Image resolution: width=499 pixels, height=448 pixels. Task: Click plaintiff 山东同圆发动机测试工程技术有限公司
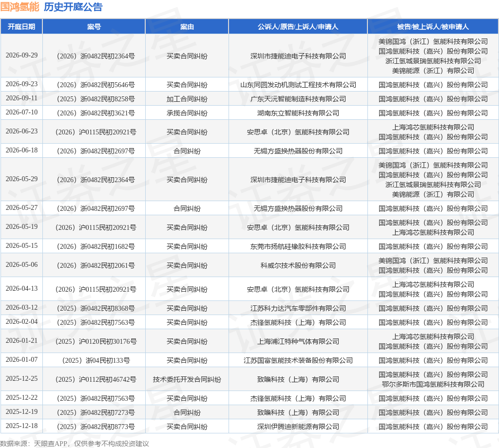click(x=298, y=85)
